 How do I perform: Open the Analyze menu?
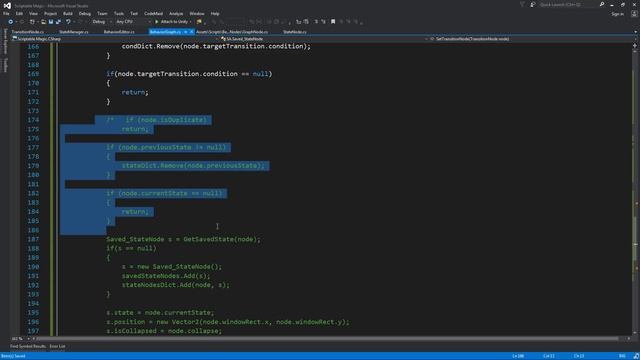tap(176, 14)
